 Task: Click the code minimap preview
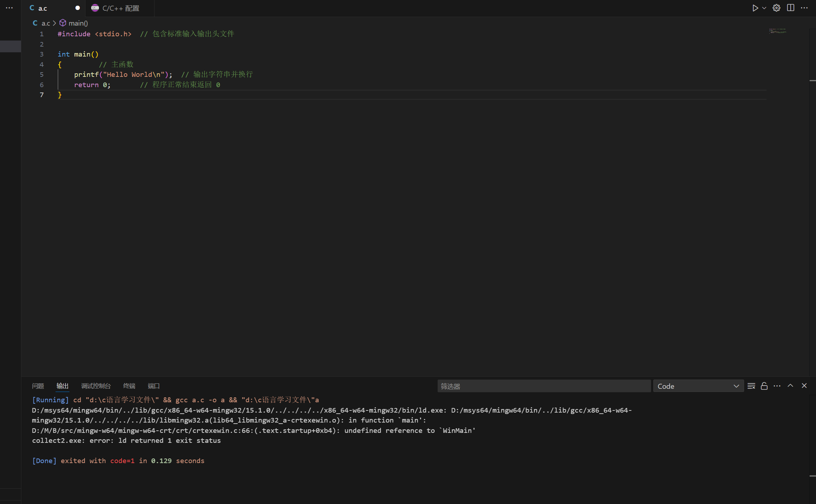[778, 31]
